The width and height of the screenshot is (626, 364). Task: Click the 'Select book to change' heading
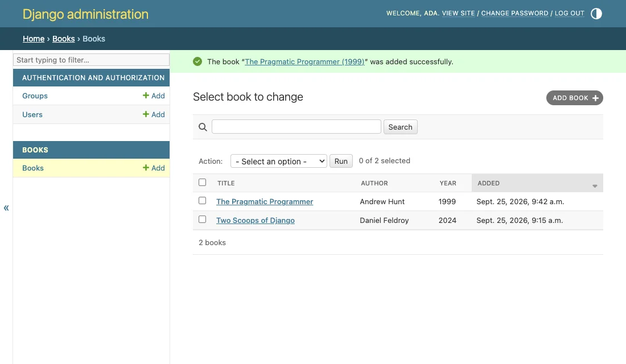point(248,97)
